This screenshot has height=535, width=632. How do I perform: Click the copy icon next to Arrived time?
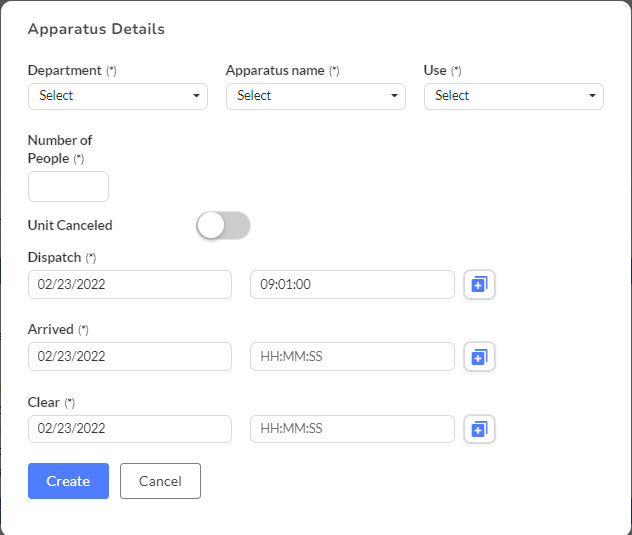[479, 357]
